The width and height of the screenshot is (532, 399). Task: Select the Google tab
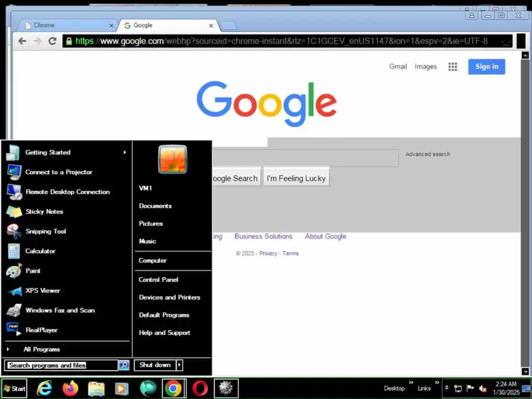pyautogui.click(x=166, y=25)
